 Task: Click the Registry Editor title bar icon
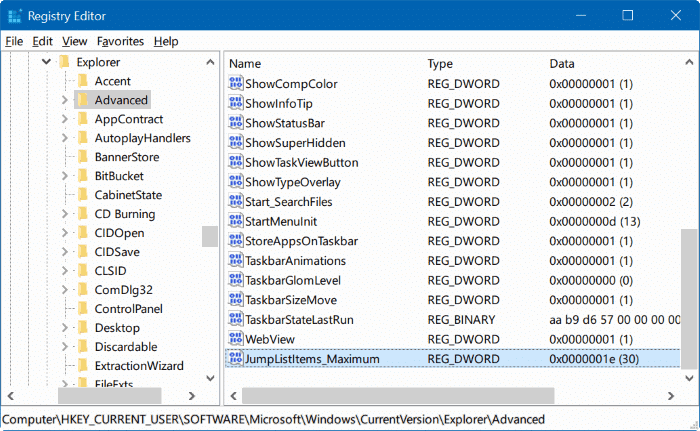point(14,16)
